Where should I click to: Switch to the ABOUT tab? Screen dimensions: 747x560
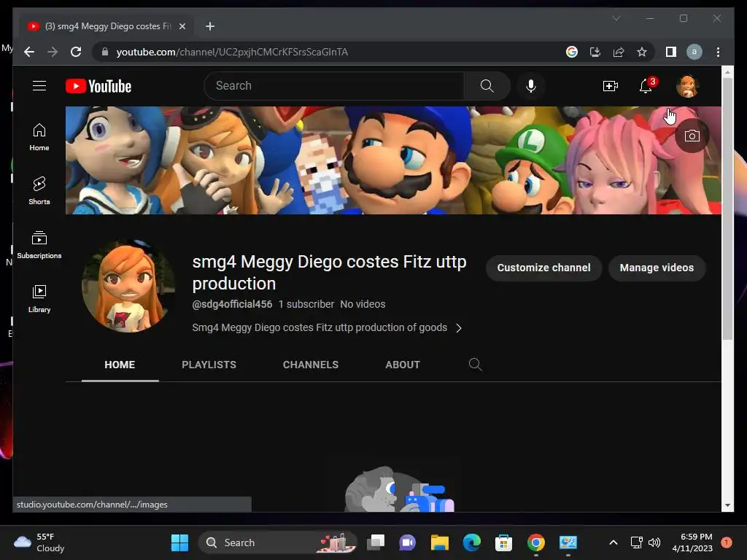403,365
